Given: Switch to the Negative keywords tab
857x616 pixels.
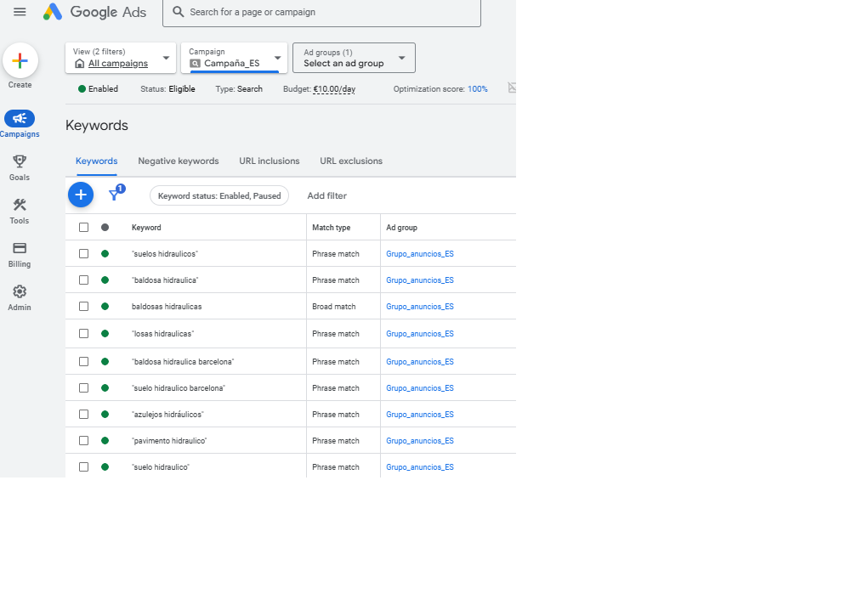Looking at the screenshot, I should [x=179, y=161].
